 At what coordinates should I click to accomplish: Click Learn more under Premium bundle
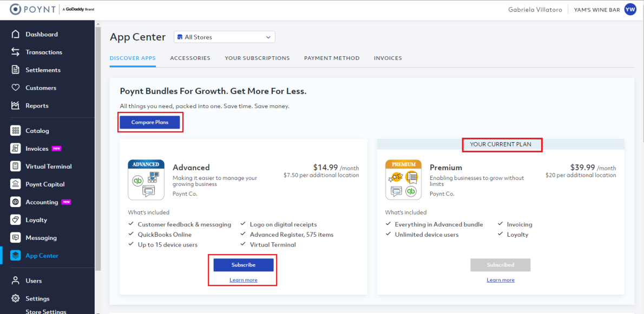pyautogui.click(x=501, y=280)
